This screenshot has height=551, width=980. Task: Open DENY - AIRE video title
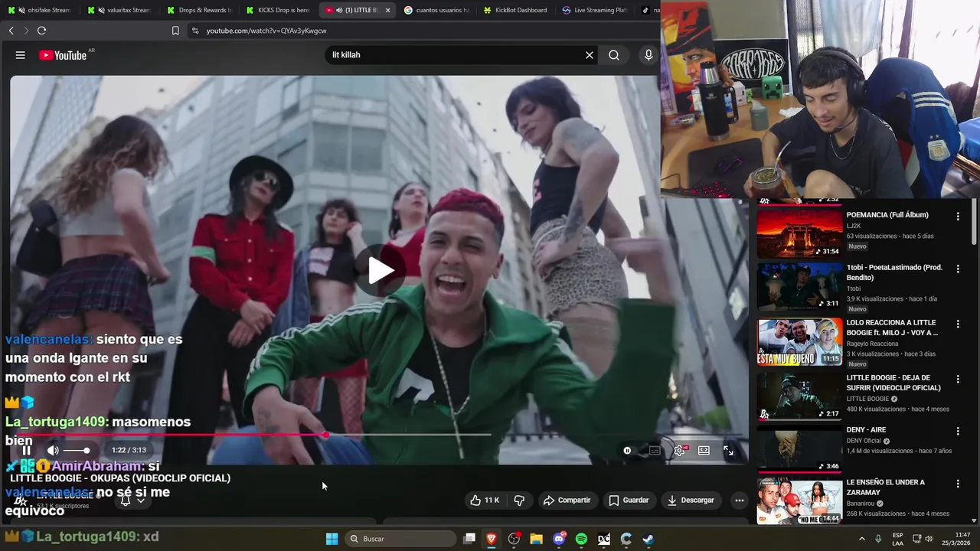(866, 430)
